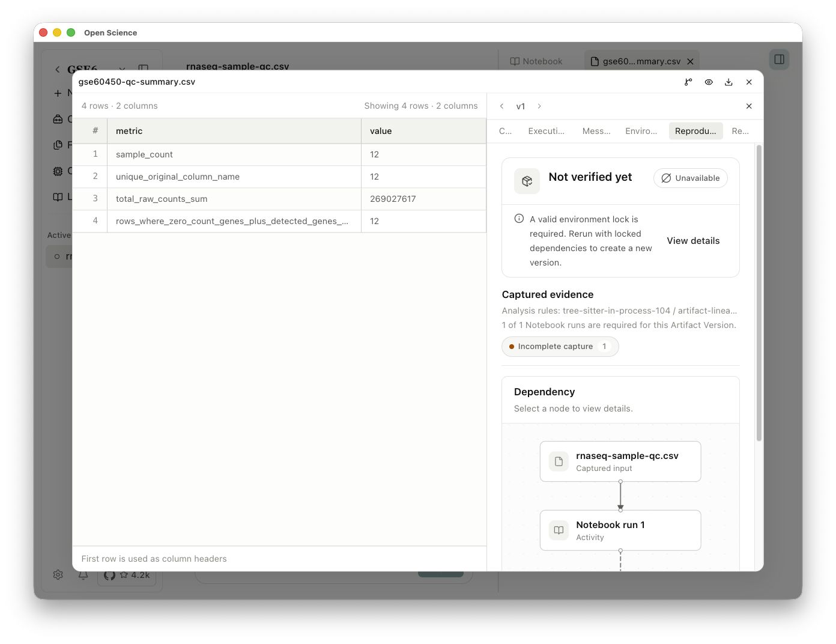Click the toolbox icon in background sidebar
Screen dimensions: 836x644
pos(58,120)
